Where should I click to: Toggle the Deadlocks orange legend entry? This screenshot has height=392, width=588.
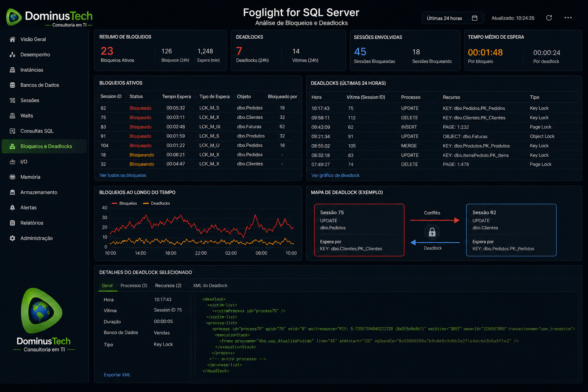pyautogui.click(x=156, y=203)
